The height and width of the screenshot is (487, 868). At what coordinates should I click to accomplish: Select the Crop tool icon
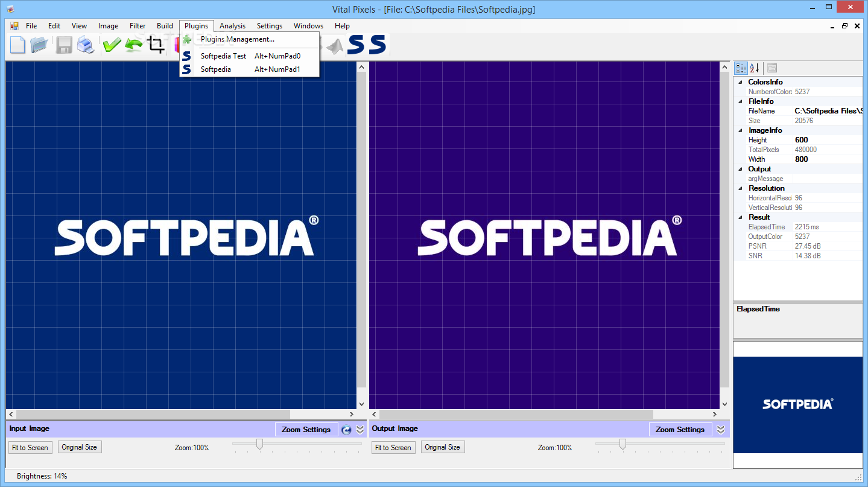coord(156,45)
